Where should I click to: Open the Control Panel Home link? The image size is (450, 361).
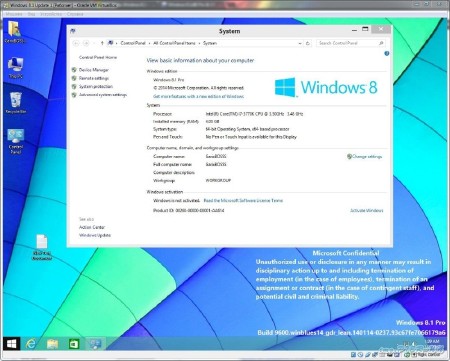coord(98,57)
